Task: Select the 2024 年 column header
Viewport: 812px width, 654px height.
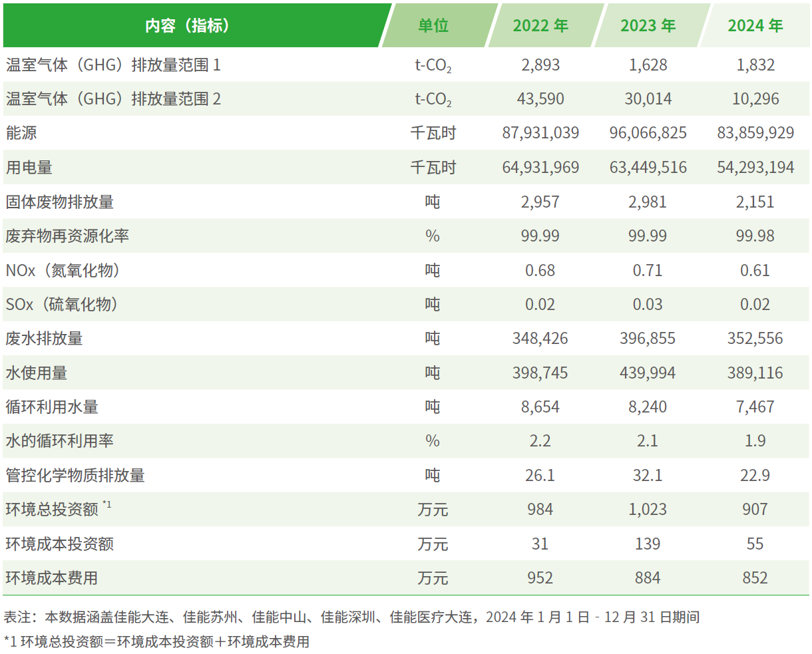Action: 755,26
